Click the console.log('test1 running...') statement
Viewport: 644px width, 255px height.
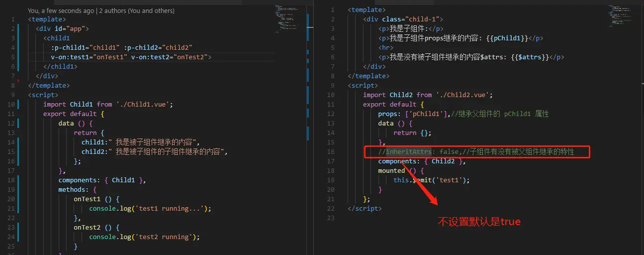pyautogui.click(x=150, y=209)
